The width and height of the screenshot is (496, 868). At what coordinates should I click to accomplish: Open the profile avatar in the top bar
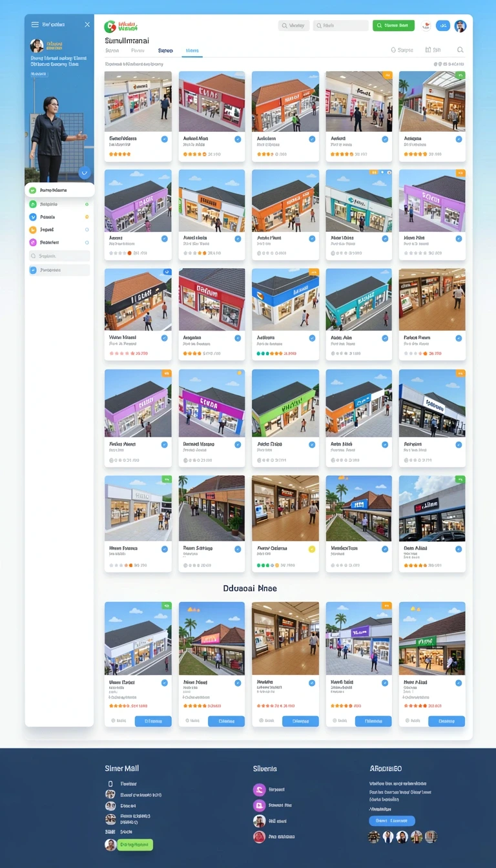click(x=460, y=26)
